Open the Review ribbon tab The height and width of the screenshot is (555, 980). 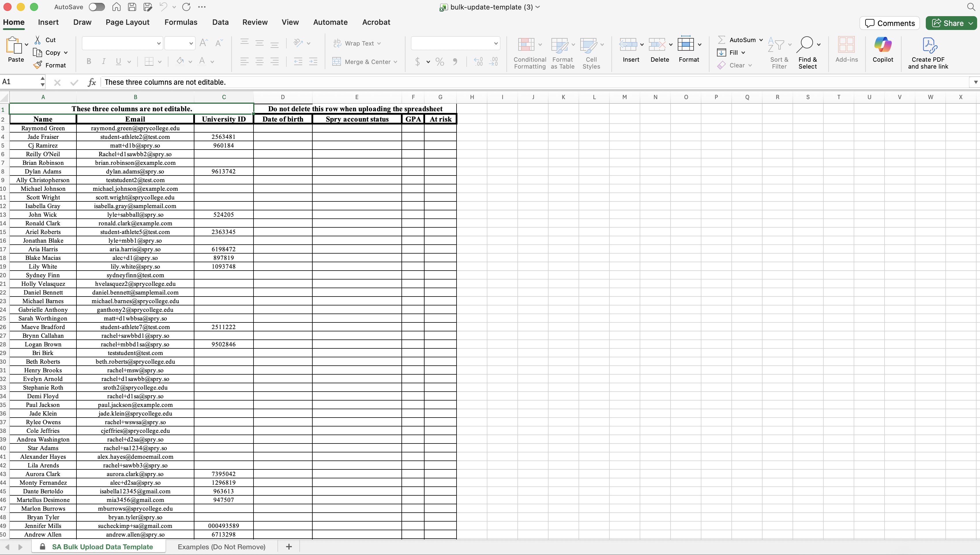pos(255,22)
